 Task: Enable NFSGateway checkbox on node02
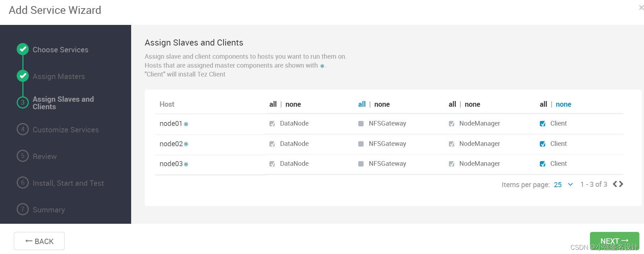point(361,144)
